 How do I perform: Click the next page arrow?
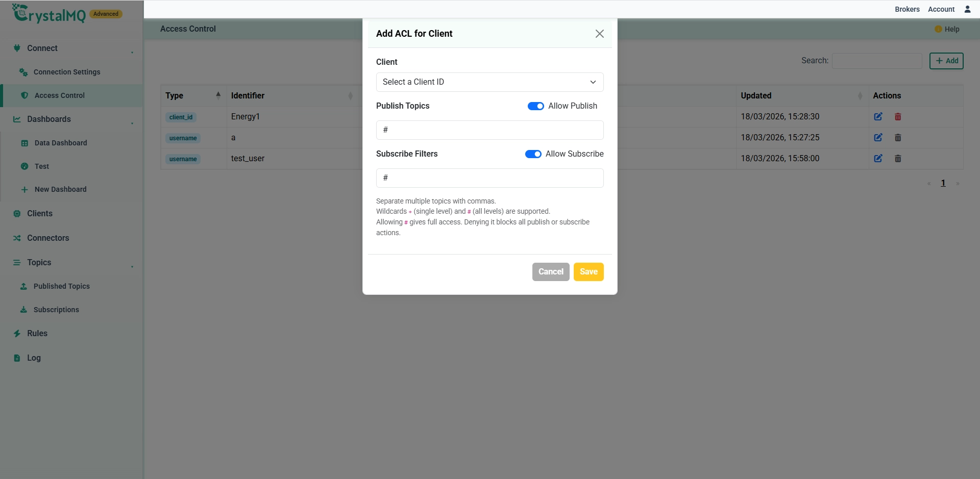pos(958,184)
